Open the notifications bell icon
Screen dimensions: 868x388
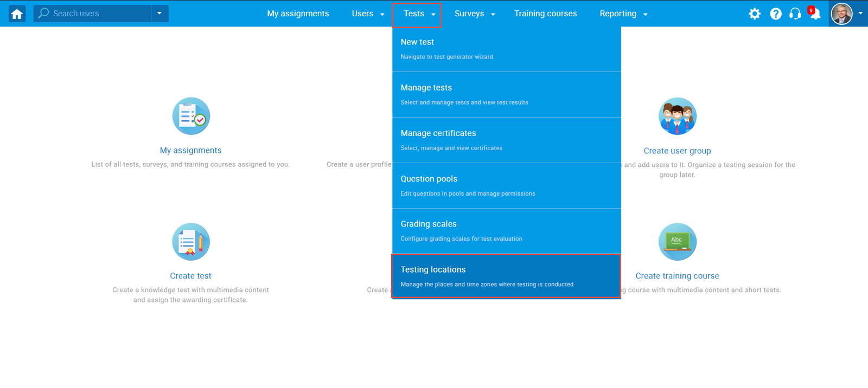(x=814, y=14)
